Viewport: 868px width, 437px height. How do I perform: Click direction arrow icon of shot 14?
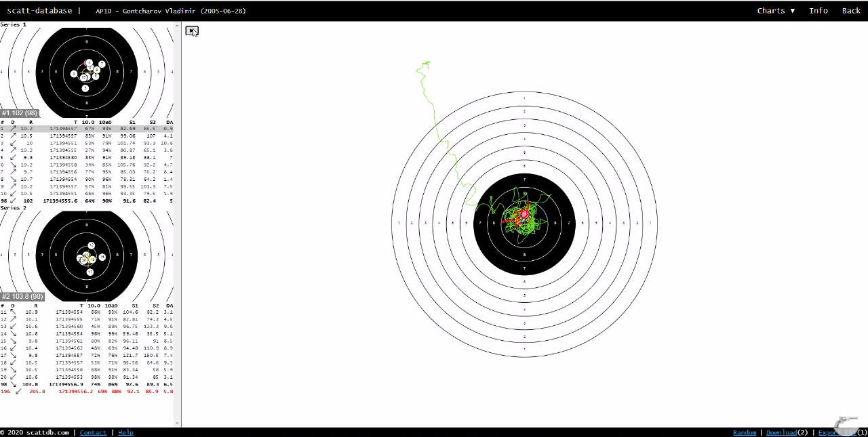point(13,334)
